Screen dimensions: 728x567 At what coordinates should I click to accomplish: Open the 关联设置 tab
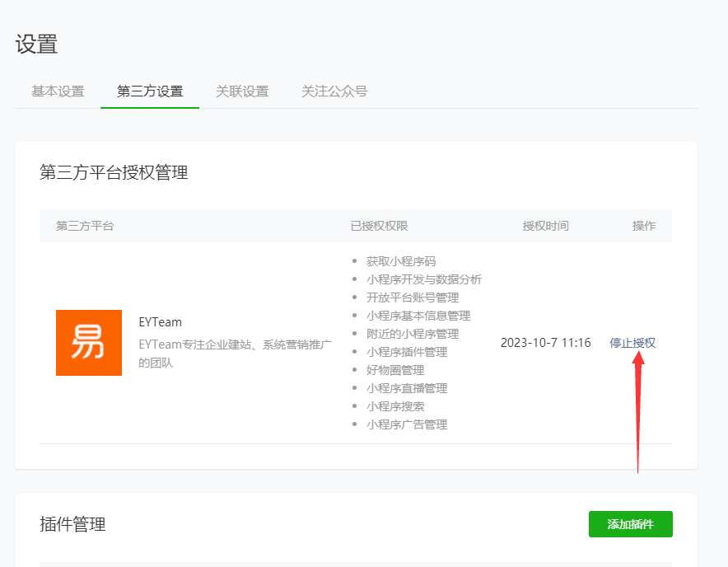[242, 91]
